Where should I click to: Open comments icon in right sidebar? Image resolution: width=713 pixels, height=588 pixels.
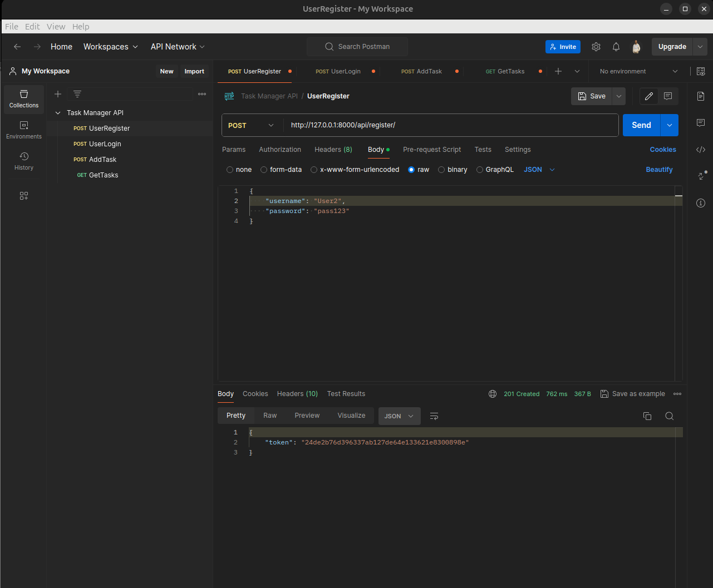click(x=701, y=123)
